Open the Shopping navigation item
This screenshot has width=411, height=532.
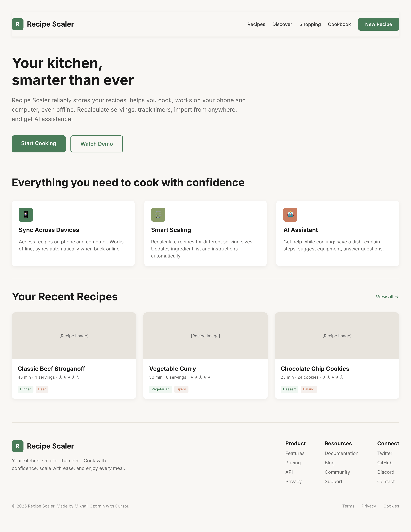(x=310, y=24)
